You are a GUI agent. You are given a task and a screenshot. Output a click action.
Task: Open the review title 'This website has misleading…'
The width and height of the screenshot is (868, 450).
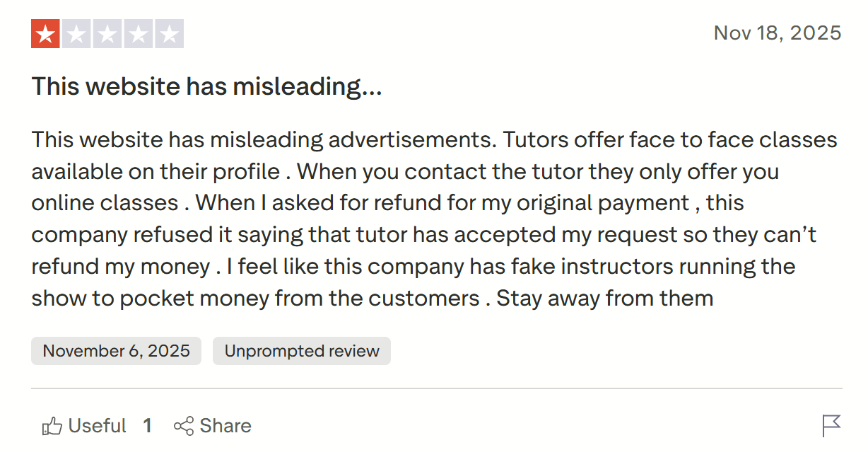[207, 87]
